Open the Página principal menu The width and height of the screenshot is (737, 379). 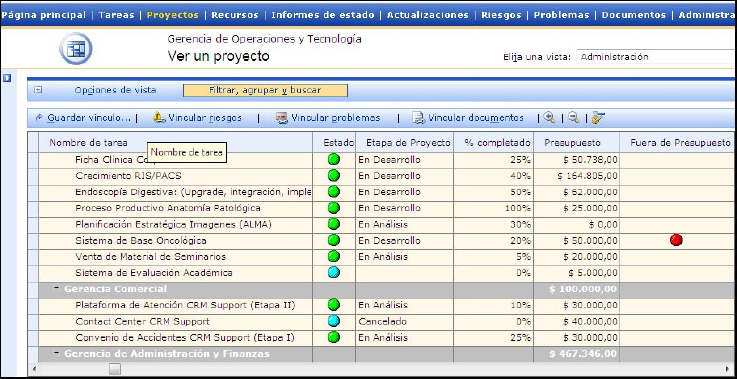click(x=44, y=15)
